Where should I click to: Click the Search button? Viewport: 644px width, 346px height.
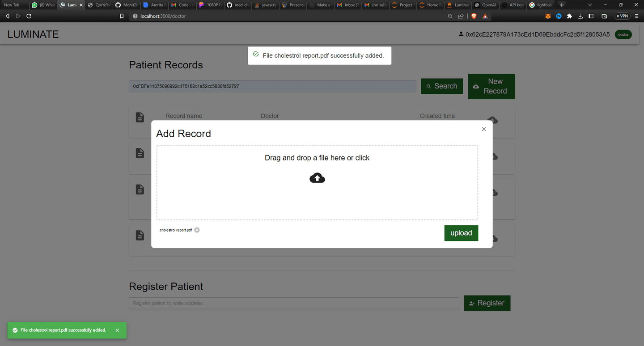coord(442,86)
